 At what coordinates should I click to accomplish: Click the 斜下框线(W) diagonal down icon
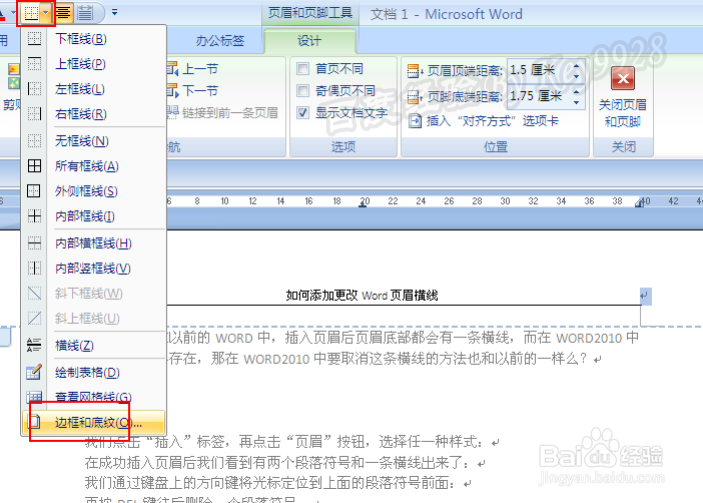pos(34,293)
